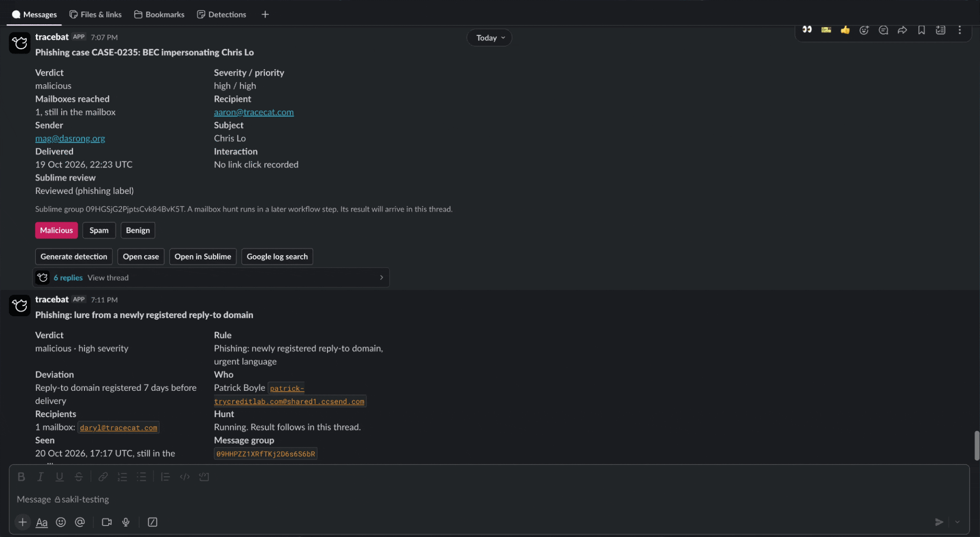Start a bulleted list in composer
This screenshot has width=980, height=537.
(142, 477)
